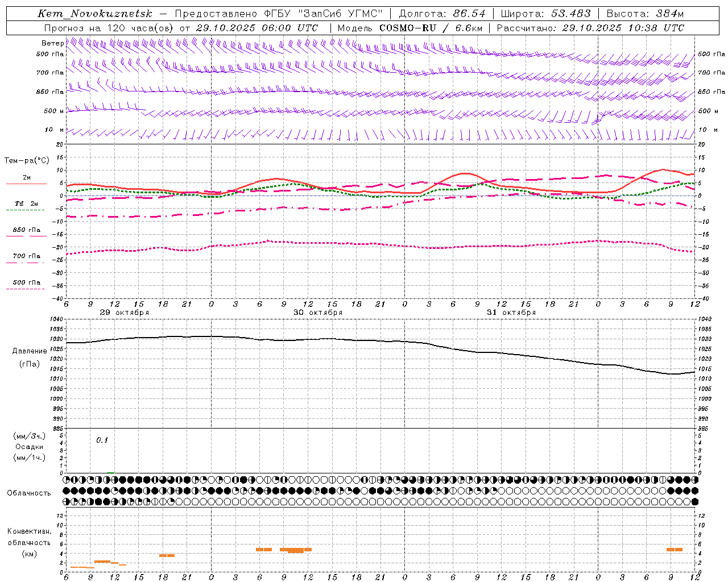Click the station title Kem_Novokuznetsk
The width and height of the screenshot is (728, 582).
coord(95,14)
